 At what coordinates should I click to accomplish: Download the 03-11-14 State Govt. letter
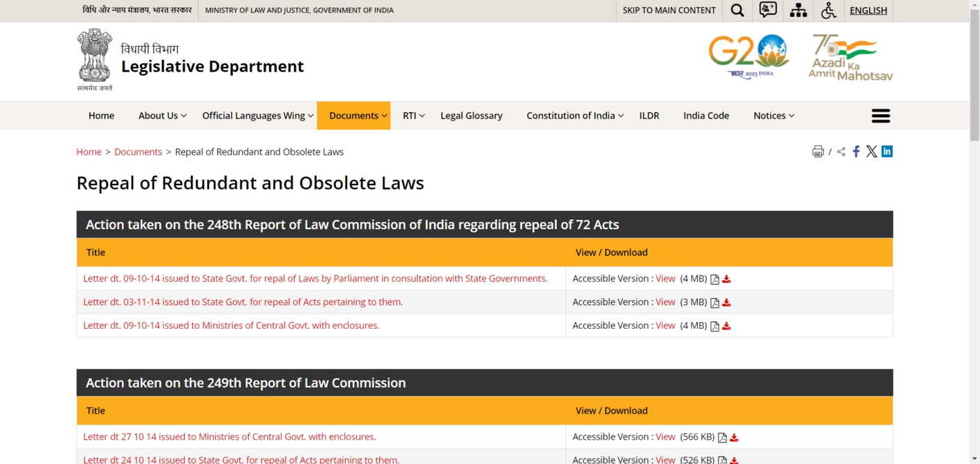click(726, 302)
